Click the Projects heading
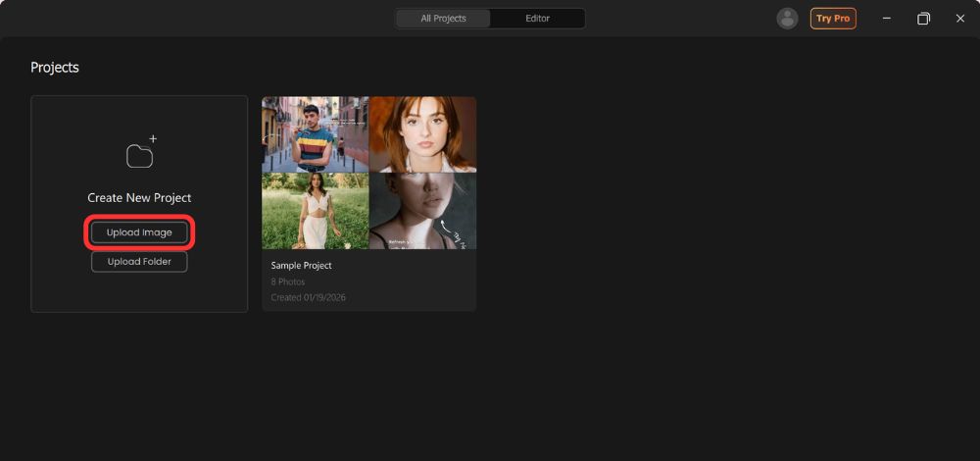980x461 pixels. [x=55, y=68]
